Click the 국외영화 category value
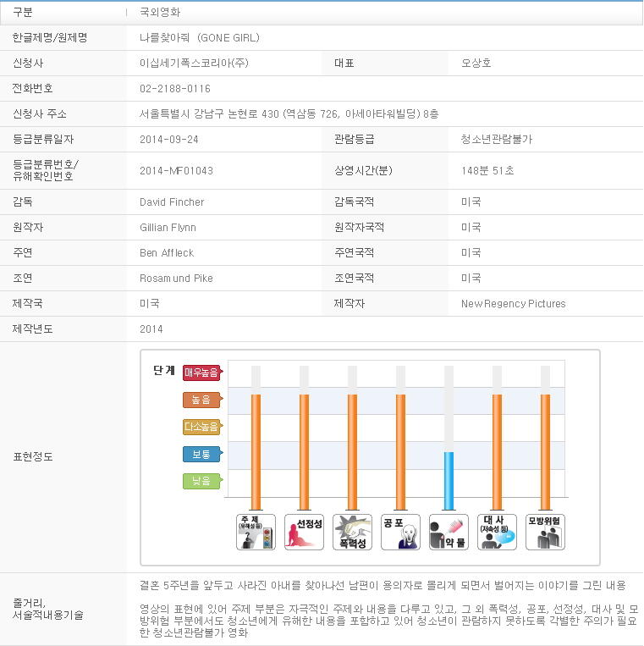The width and height of the screenshot is (644, 646). tap(160, 13)
